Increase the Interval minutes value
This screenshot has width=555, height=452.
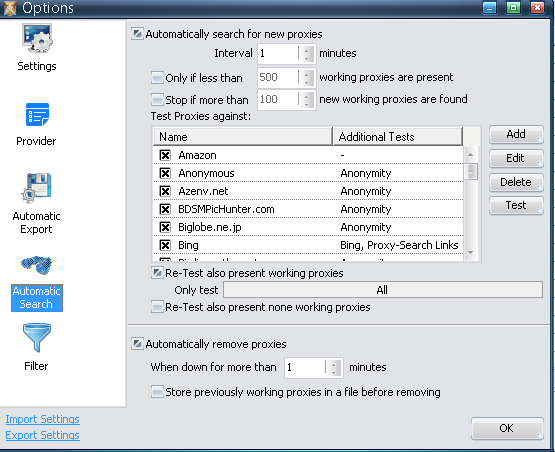point(307,50)
